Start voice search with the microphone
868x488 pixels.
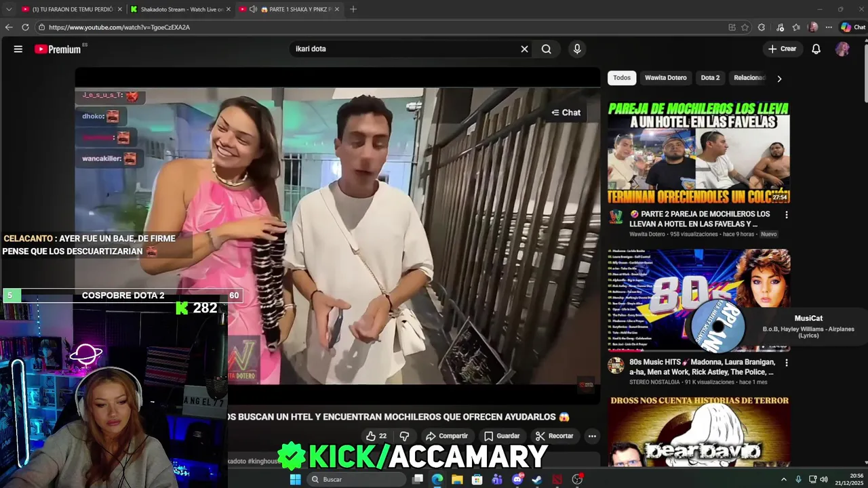point(577,49)
